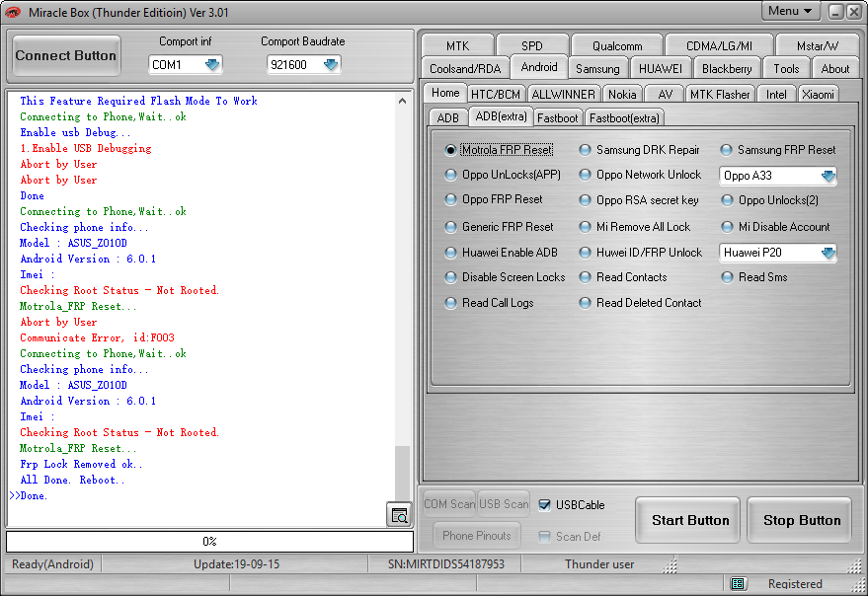This screenshot has width=868, height=596.
Task: Open the Tools tab
Action: 786,69
